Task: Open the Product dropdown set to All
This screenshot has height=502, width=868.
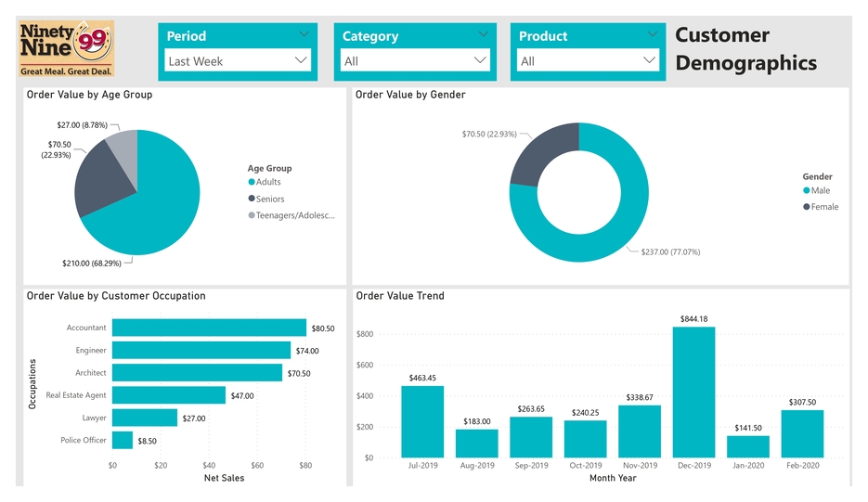Action: [588, 60]
